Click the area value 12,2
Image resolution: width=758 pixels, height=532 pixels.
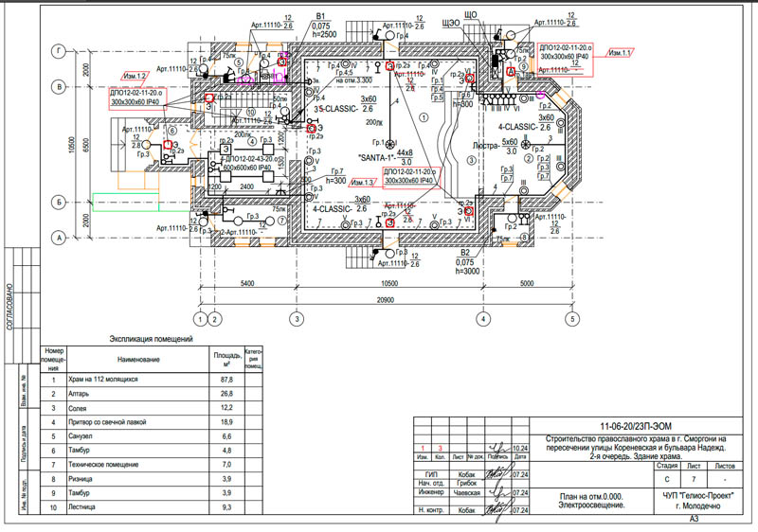click(x=226, y=408)
